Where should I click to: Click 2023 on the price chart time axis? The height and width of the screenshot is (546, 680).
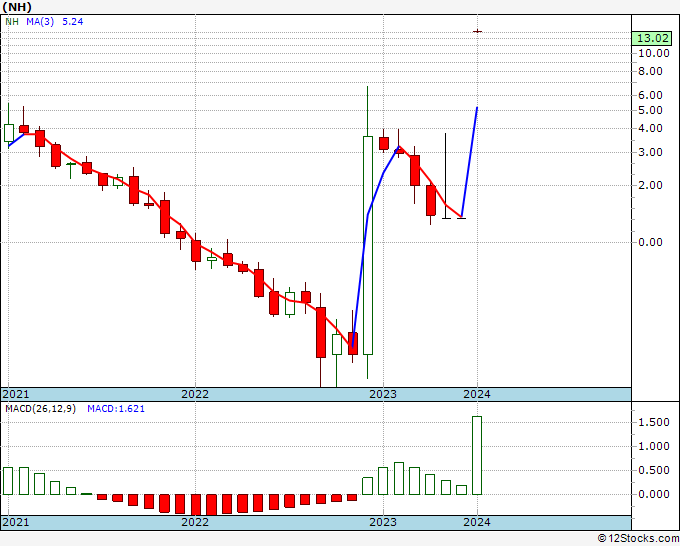[x=383, y=394]
